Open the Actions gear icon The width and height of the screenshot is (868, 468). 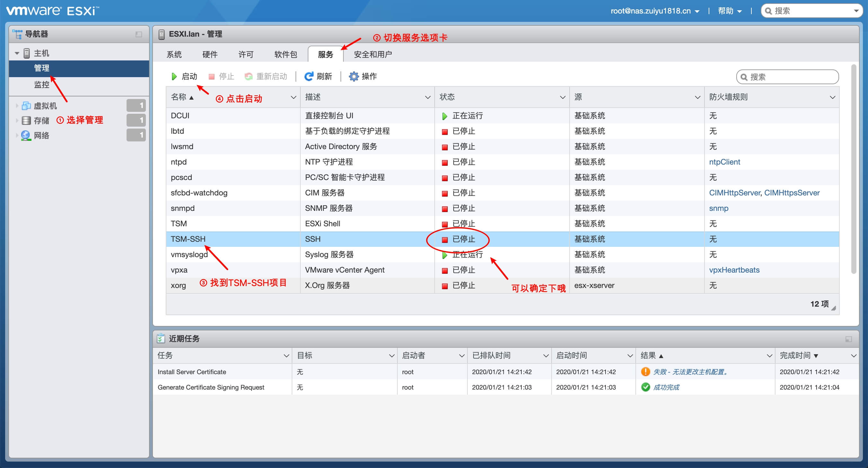[353, 76]
